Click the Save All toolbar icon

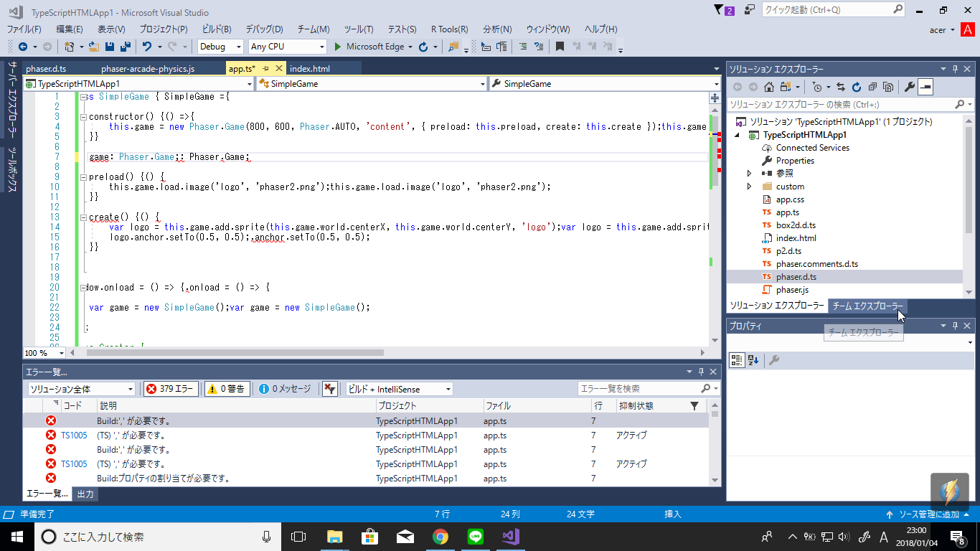tap(125, 47)
